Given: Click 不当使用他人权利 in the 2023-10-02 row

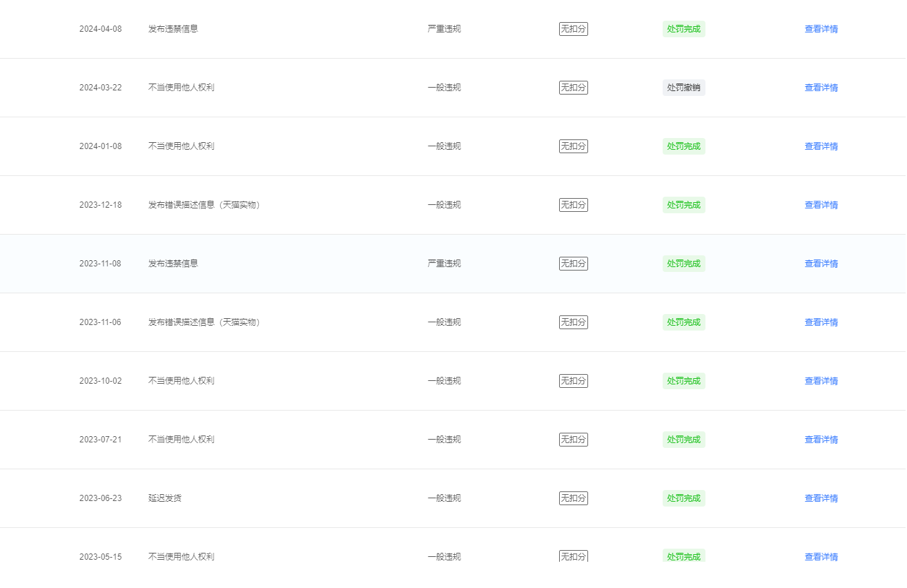Looking at the screenshot, I should (181, 381).
